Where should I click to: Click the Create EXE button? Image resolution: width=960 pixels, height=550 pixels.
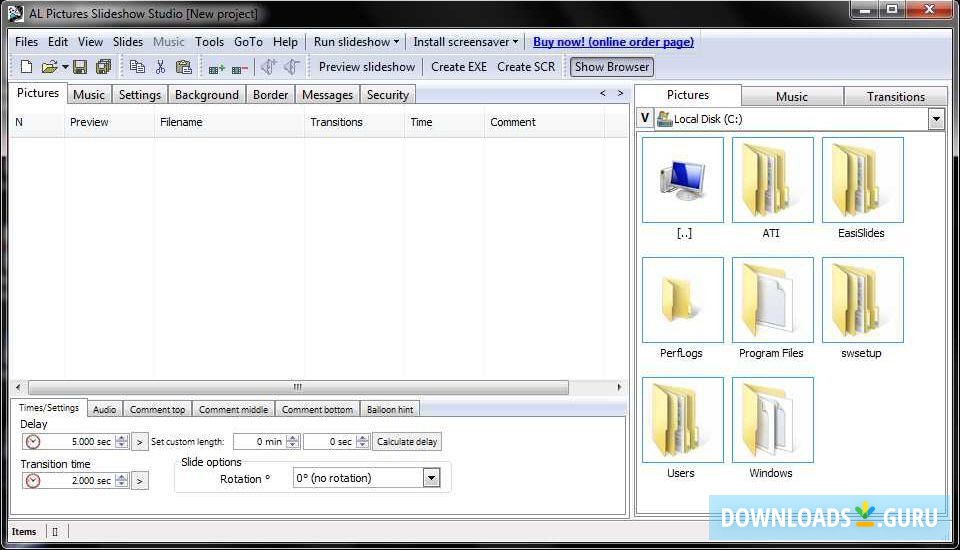(459, 67)
